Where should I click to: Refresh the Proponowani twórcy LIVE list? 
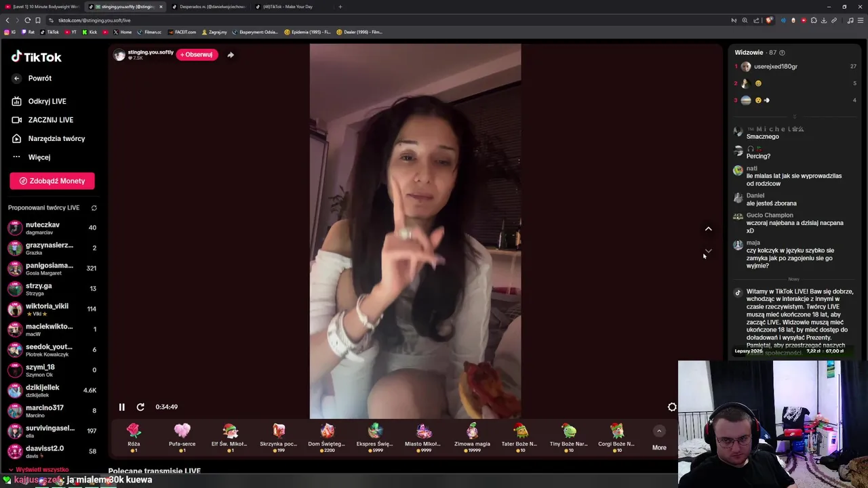[94, 208]
